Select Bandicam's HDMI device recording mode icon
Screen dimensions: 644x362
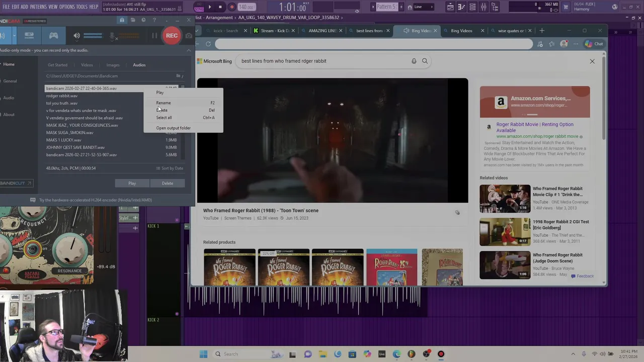click(x=29, y=36)
